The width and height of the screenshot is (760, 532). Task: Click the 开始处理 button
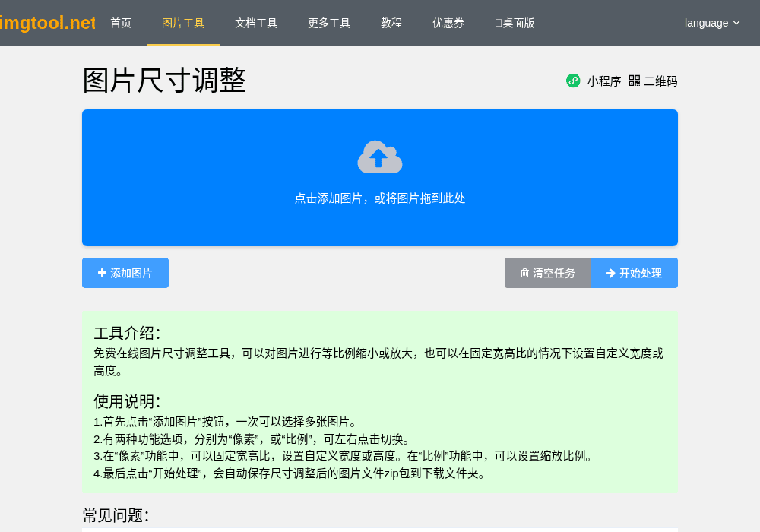635,273
